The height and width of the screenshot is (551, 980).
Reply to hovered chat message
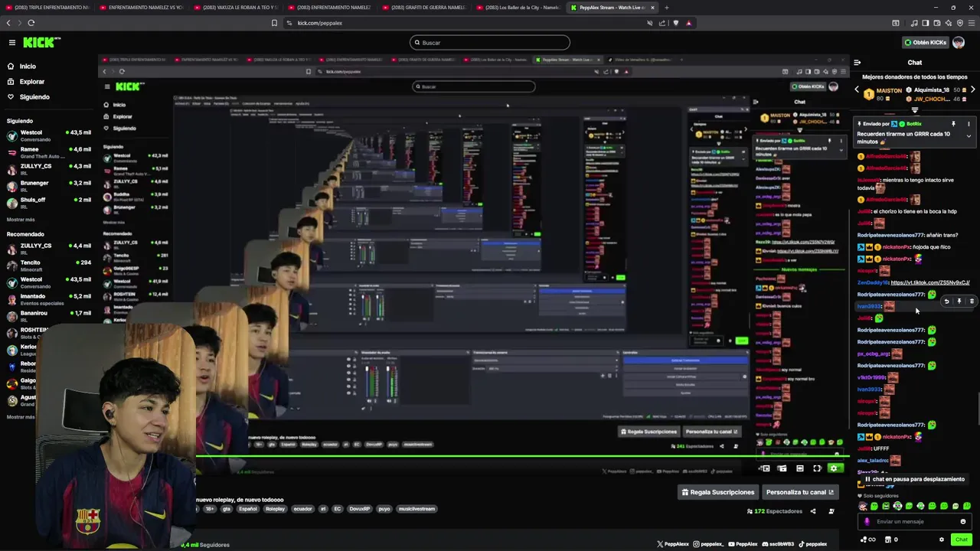[x=946, y=302]
